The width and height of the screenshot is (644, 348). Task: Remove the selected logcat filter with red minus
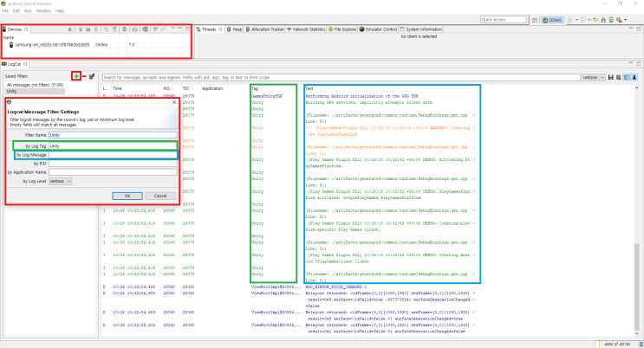[x=84, y=76]
